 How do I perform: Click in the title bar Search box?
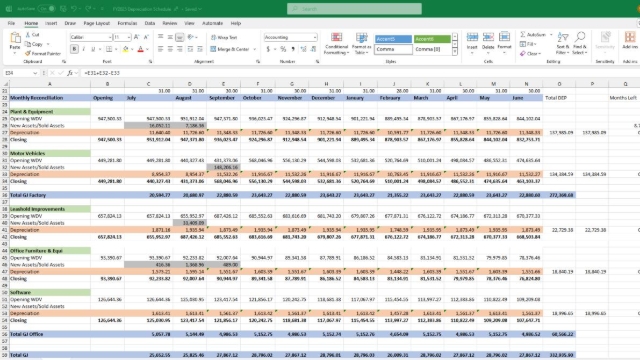click(x=354, y=9)
